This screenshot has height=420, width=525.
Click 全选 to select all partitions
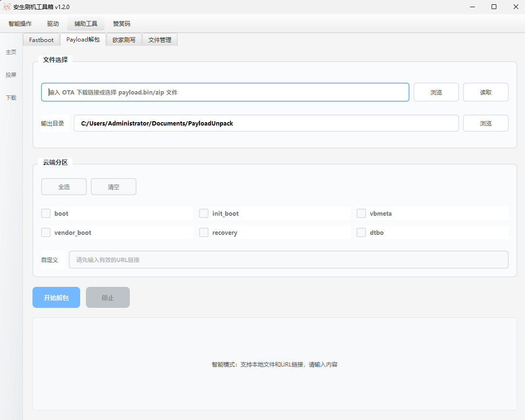(63, 187)
